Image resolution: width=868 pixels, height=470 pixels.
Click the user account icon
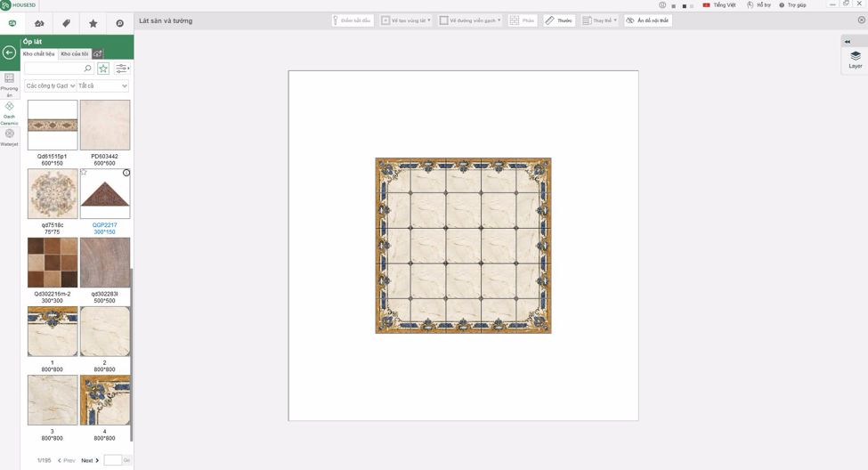[x=662, y=5]
